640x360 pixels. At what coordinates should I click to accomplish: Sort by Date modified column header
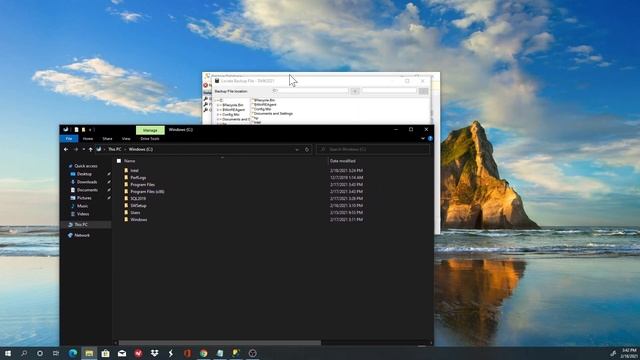(342, 161)
